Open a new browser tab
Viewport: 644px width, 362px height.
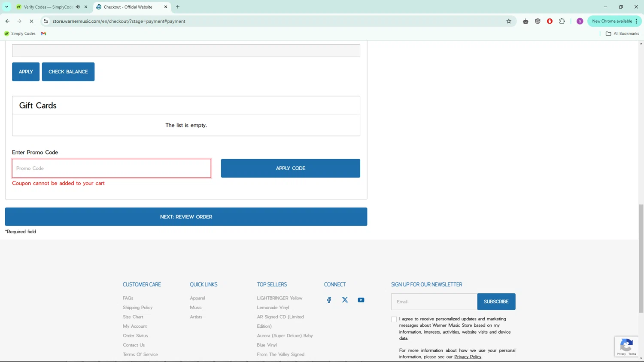coord(178,7)
